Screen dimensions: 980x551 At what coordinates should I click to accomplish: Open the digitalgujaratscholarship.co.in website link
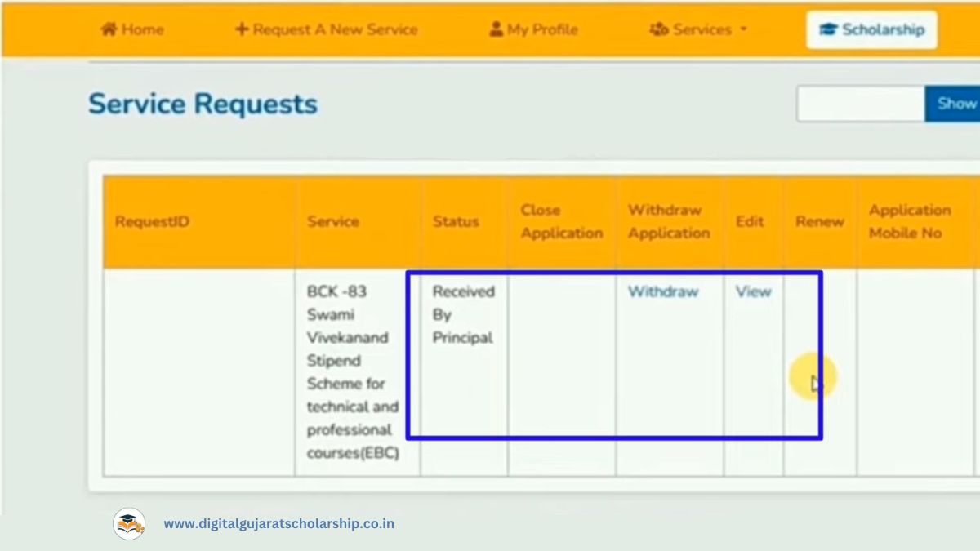pos(278,523)
